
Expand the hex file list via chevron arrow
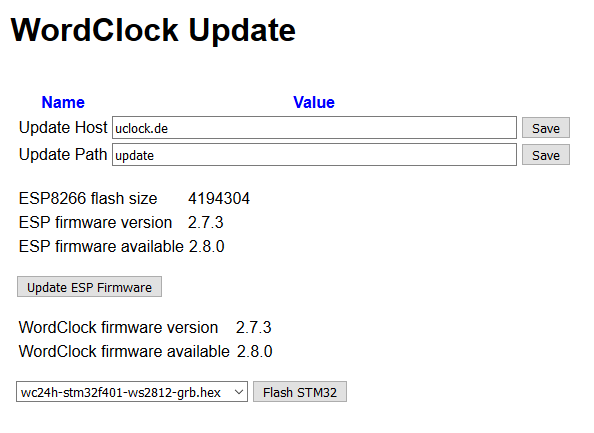(239, 392)
